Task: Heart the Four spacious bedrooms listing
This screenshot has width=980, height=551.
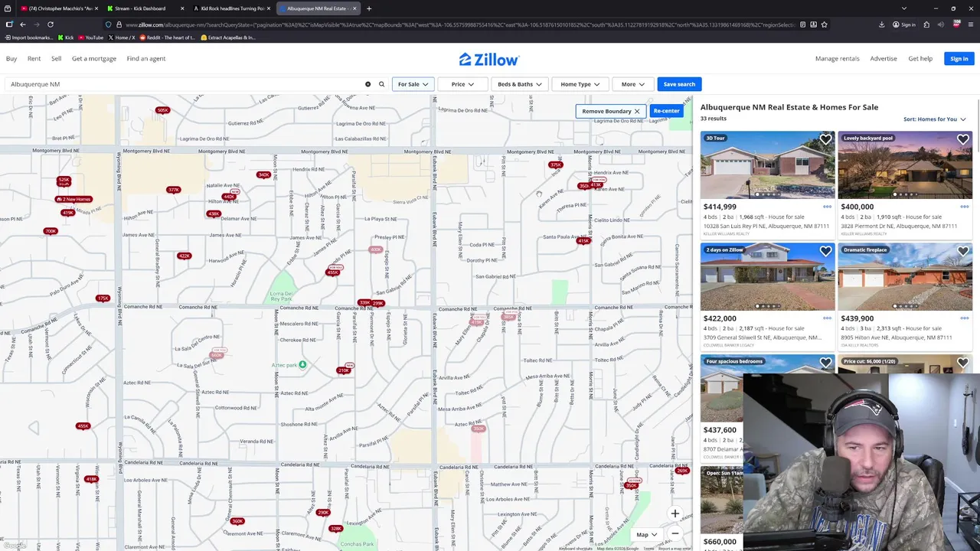Action: [825, 363]
